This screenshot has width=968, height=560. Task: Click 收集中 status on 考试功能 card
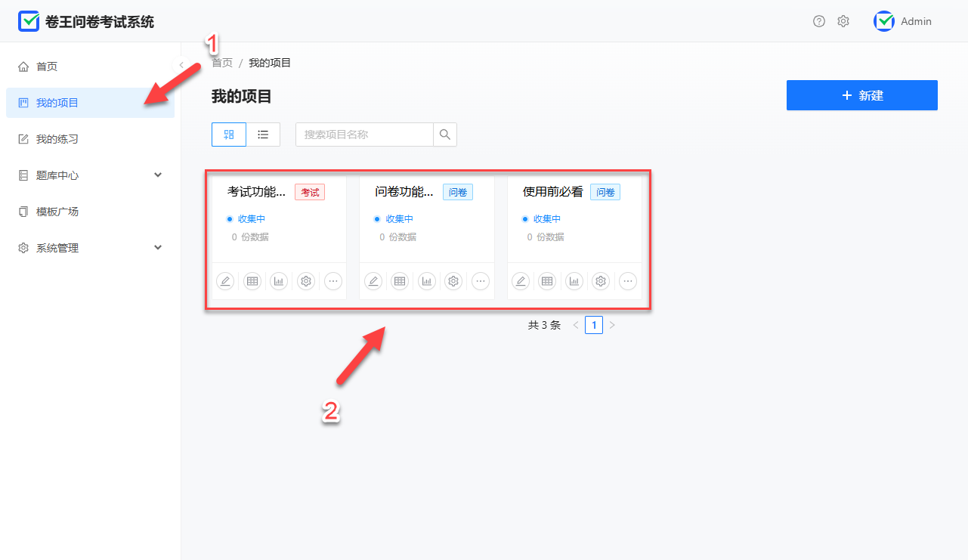click(246, 219)
